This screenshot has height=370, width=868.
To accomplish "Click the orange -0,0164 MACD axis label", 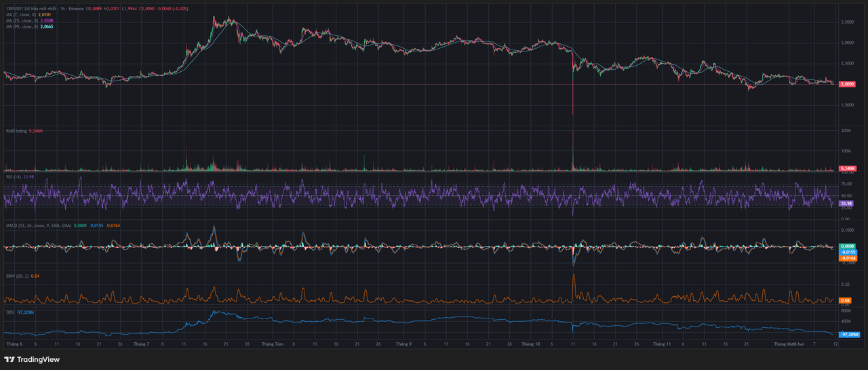I will coord(848,258).
